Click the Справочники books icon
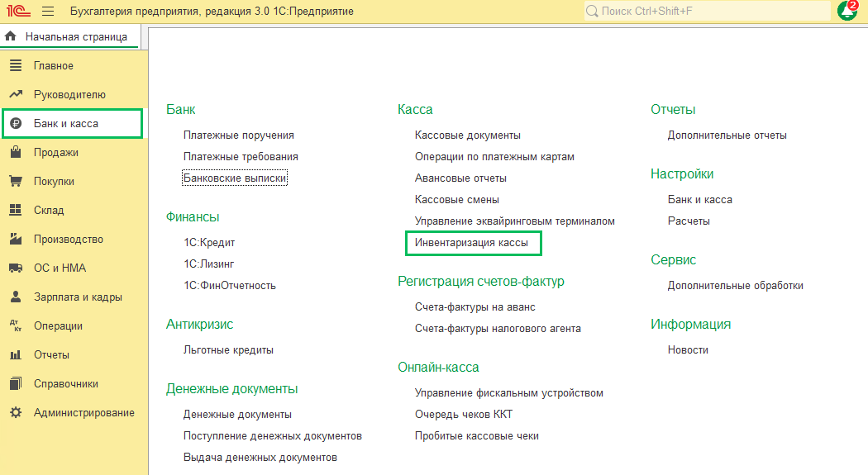The height and width of the screenshot is (475, 868). [x=16, y=383]
